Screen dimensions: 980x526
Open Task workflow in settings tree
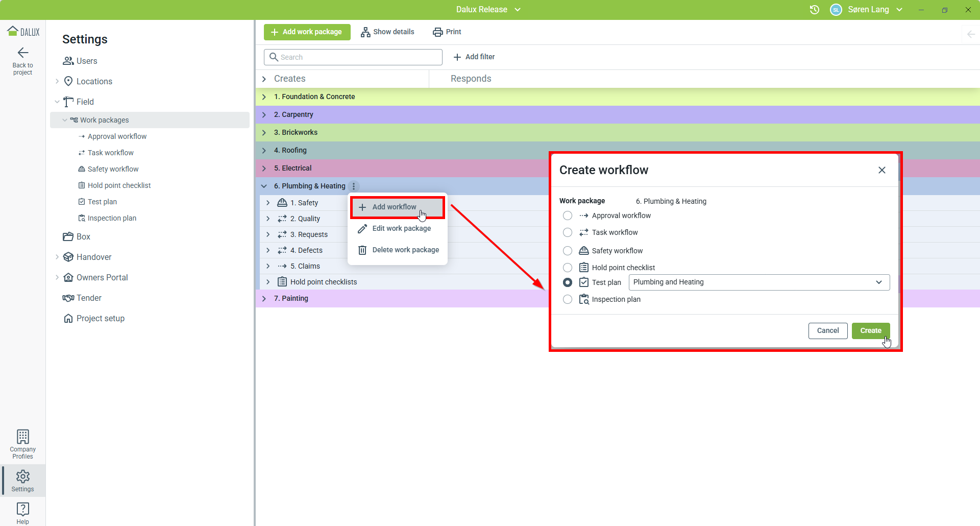[110, 153]
